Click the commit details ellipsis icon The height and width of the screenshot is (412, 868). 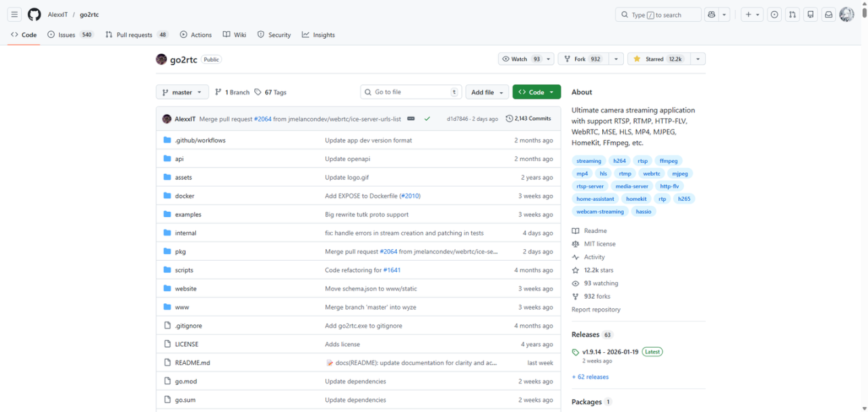(x=410, y=119)
